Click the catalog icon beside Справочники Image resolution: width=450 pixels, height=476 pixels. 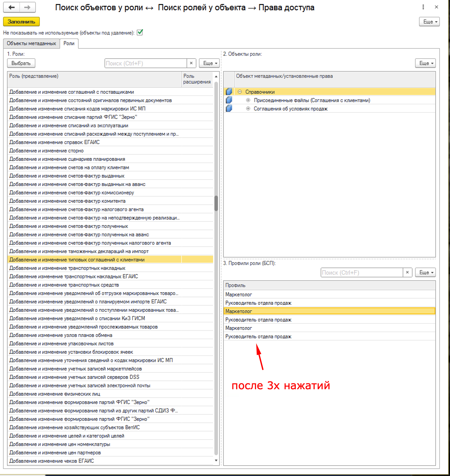click(x=229, y=92)
